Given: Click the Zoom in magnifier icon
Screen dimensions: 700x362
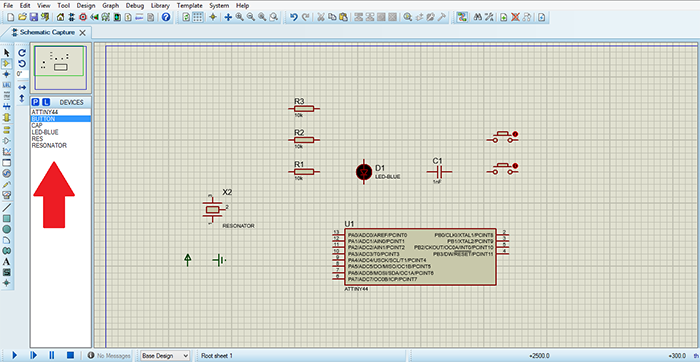Looking at the screenshot, I should click(x=239, y=17).
